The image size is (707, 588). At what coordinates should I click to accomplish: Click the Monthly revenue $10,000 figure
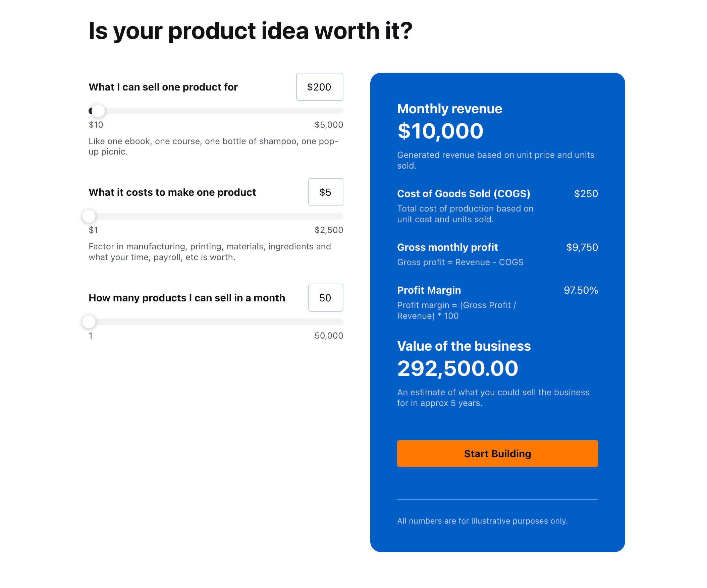pyautogui.click(x=440, y=131)
